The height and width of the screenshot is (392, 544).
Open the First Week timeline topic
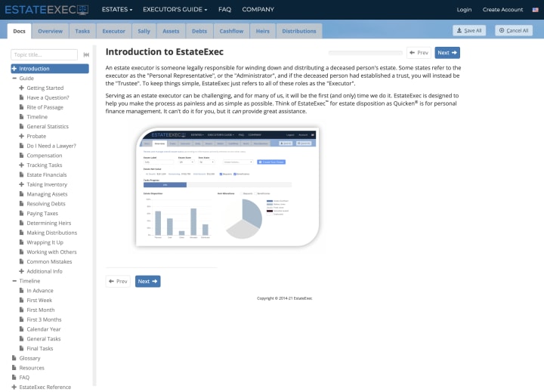39,301
